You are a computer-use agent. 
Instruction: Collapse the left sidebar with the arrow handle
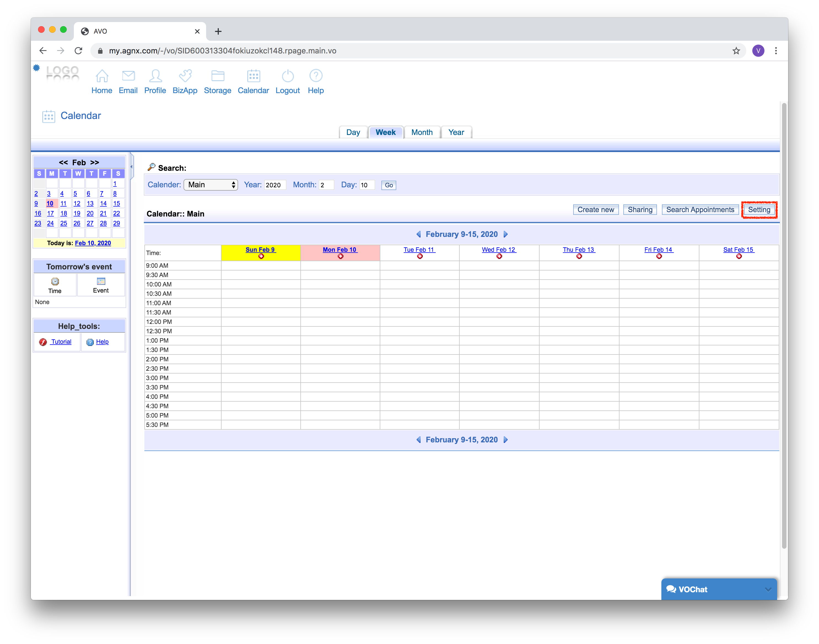coord(132,166)
